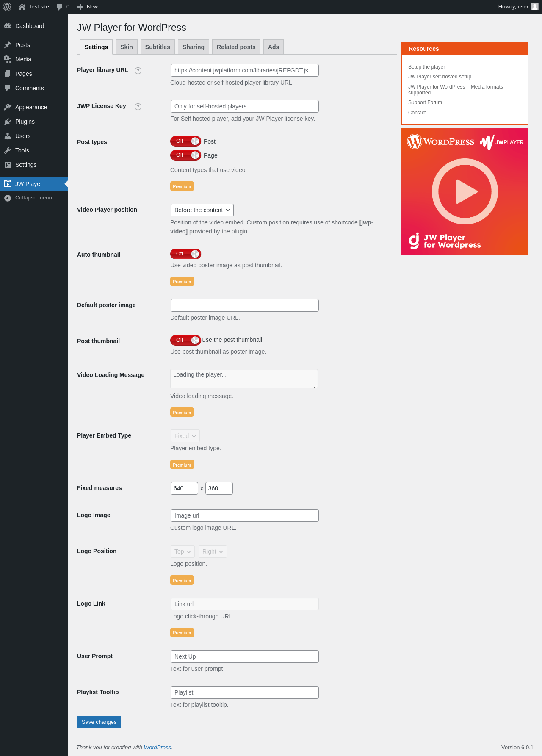Click the Video Loading Message textarea
This screenshot has height=756, width=542.
pos(244,379)
